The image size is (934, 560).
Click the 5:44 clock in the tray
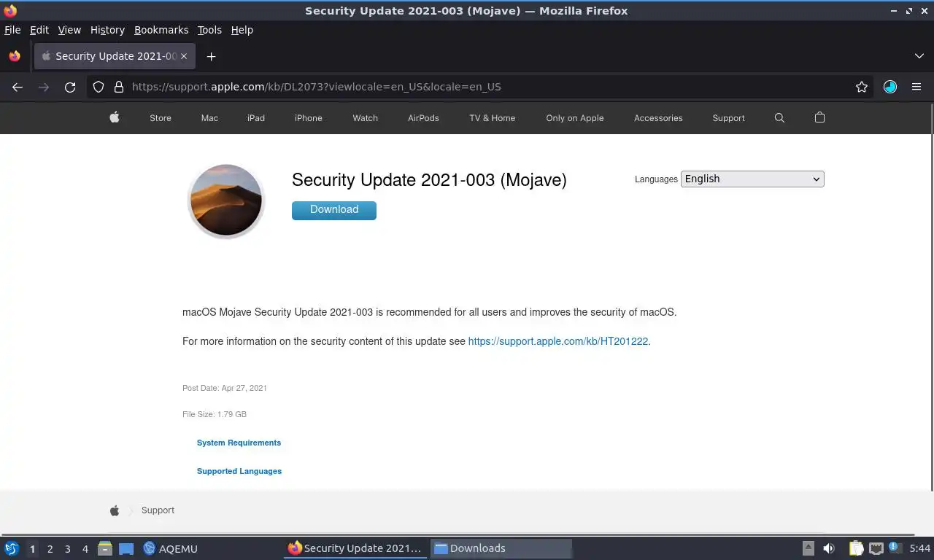point(920,548)
